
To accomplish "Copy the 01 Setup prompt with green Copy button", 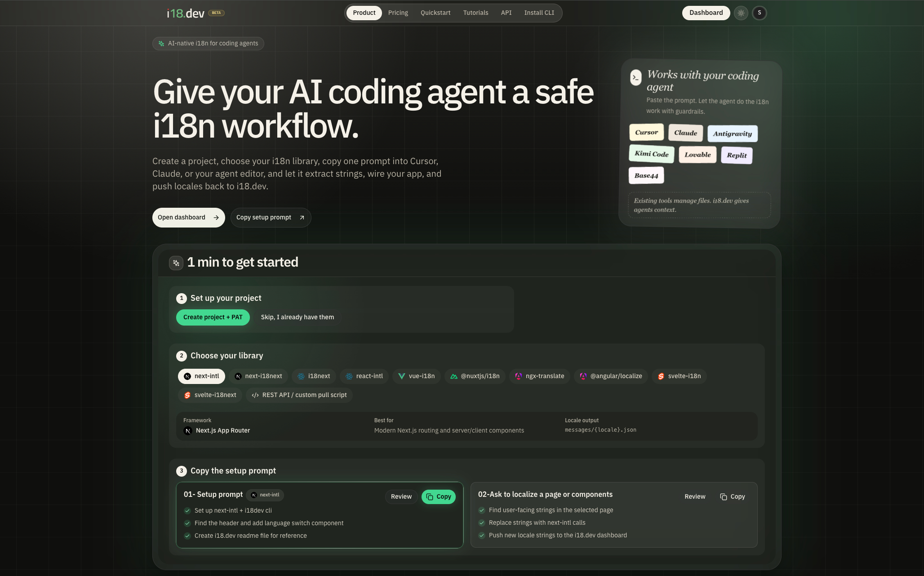I will click(x=439, y=497).
